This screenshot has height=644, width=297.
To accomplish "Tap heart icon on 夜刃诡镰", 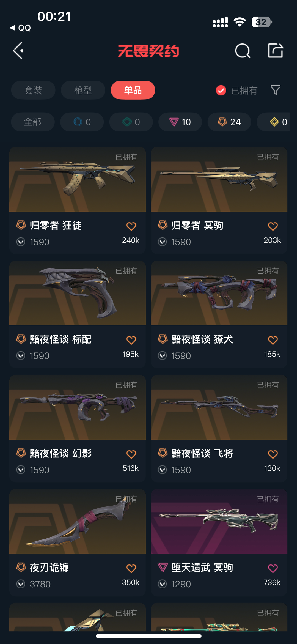I will point(131,568).
